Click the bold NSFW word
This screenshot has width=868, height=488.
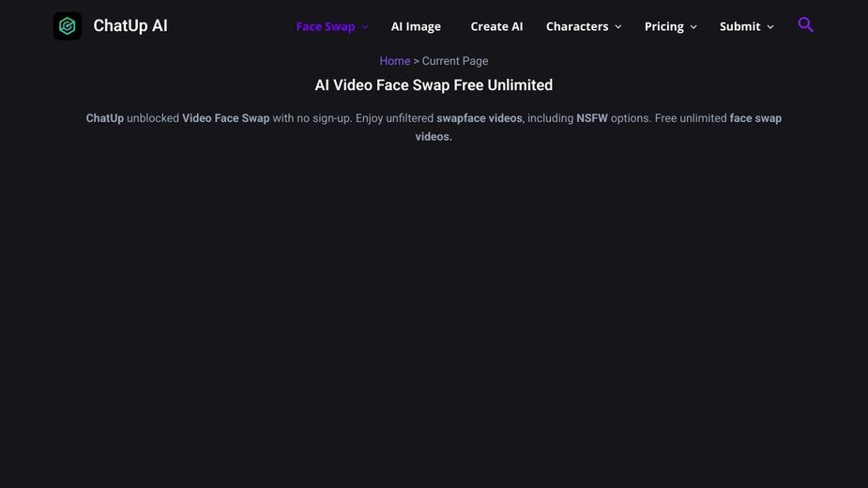[592, 118]
